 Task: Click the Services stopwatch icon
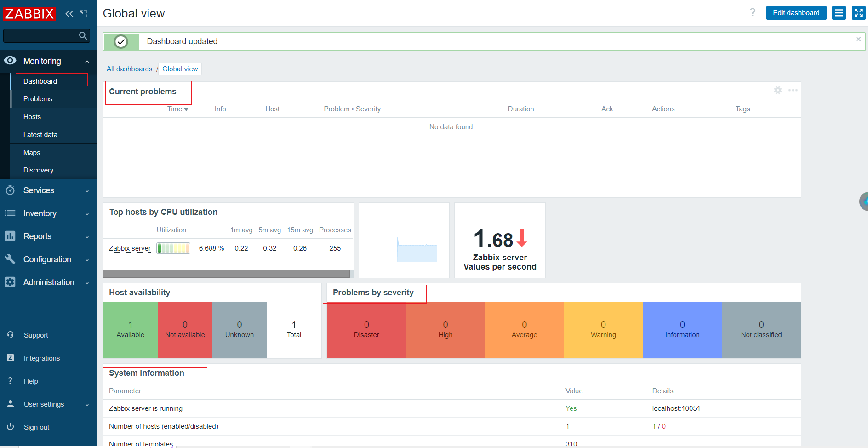click(10, 190)
